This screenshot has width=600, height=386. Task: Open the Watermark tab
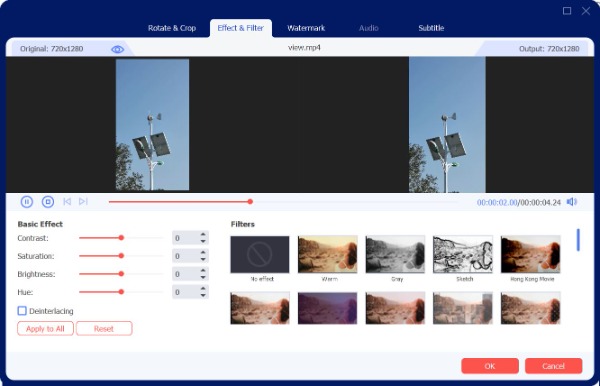pyautogui.click(x=306, y=28)
